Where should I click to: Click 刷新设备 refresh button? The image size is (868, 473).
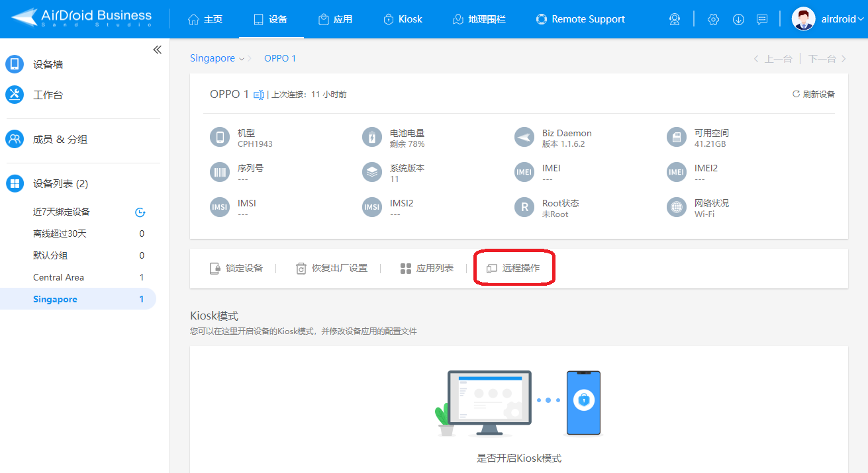(x=814, y=94)
